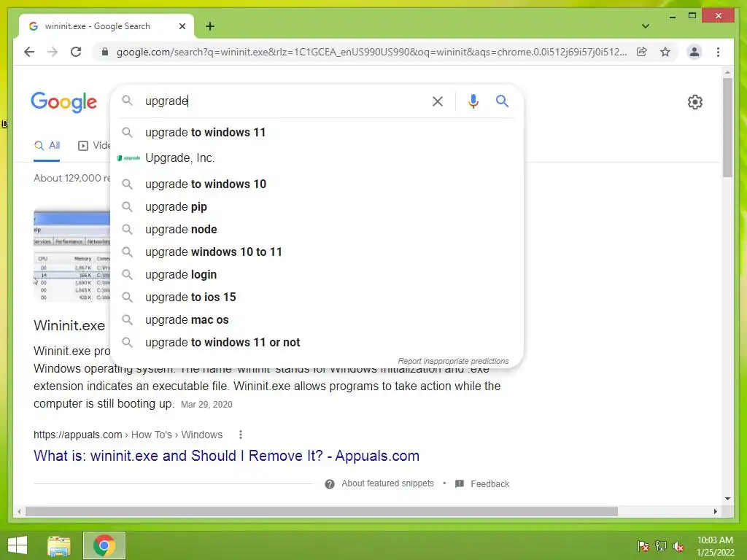Viewport: 747px width, 560px height.
Task: Submit search with the blue magnifier icon
Action: pos(502,101)
